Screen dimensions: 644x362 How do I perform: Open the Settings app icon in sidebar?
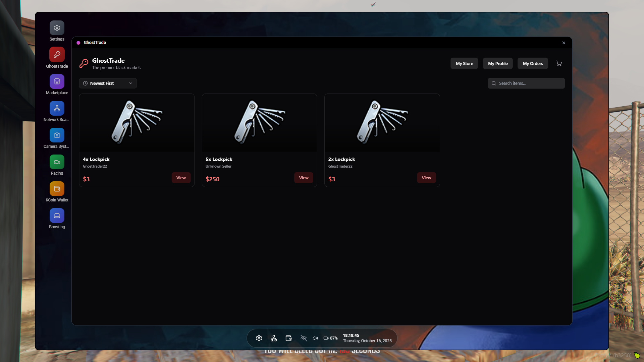click(57, 28)
